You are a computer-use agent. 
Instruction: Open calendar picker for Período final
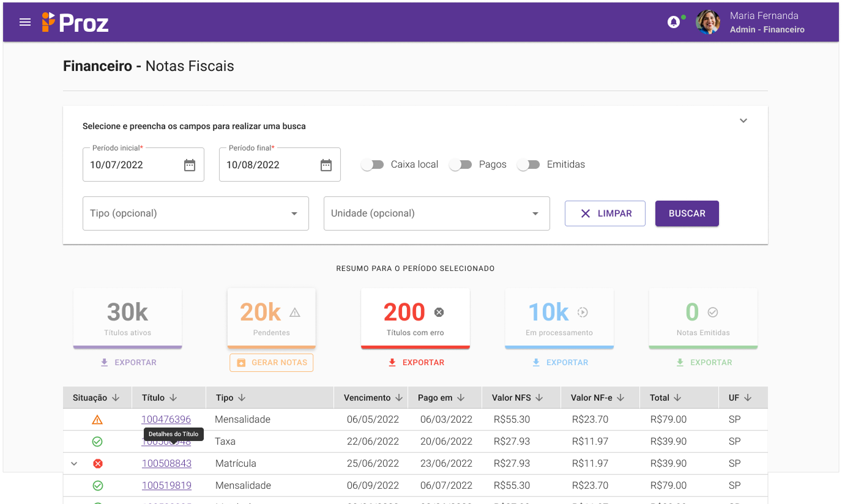tap(326, 165)
